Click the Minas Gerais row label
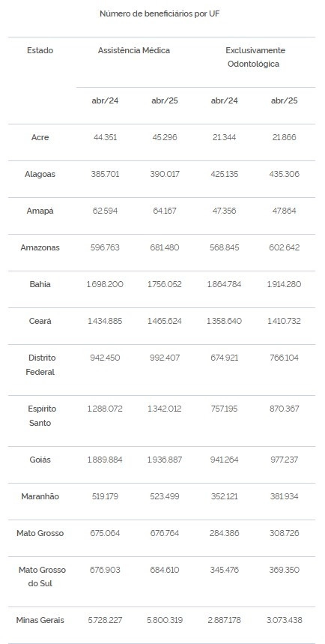This screenshot has height=644, width=325. click(40, 620)
